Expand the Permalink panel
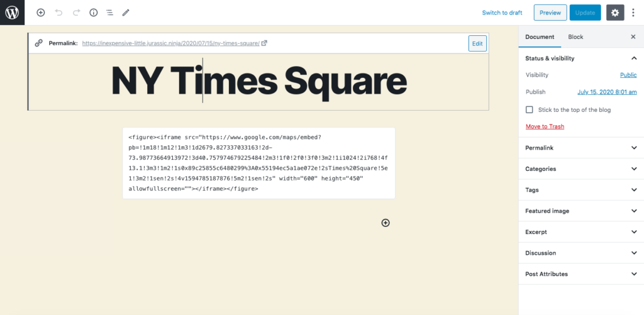This screenshot has width=644, height=315. (x=580, y=147)
